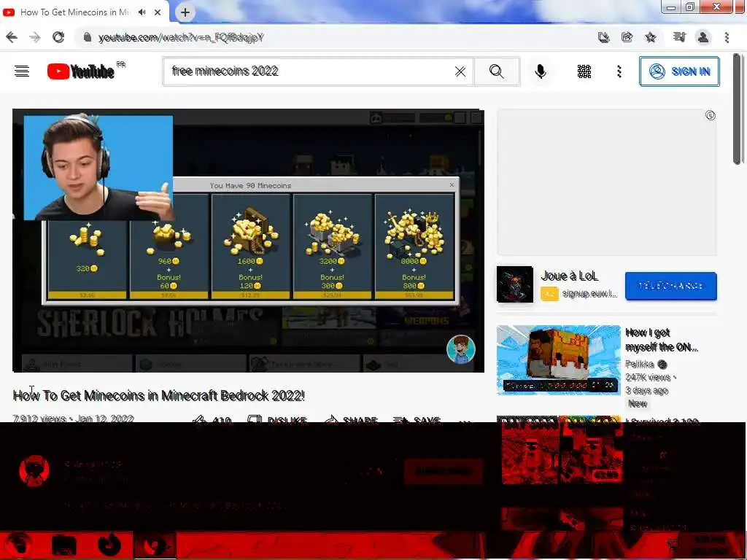The width and height of the screenshot is (747, 560).
Task: Close the How To Get Minecoins tab
Action: click(158, 12)
